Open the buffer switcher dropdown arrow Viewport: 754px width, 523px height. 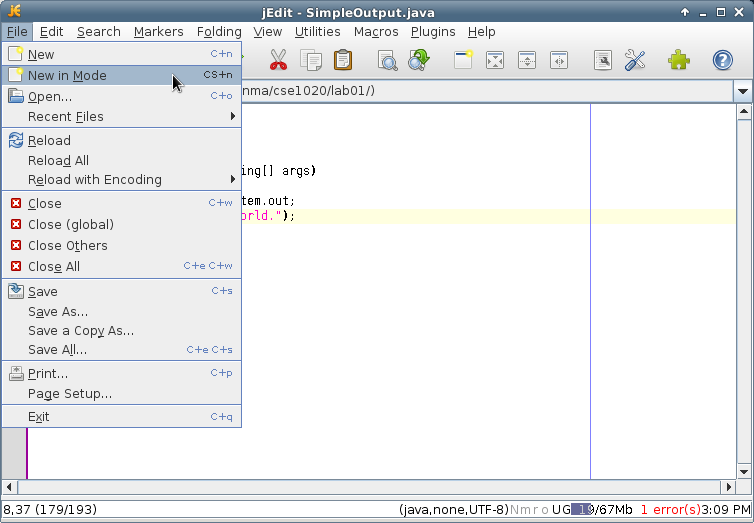click(742, 91)
